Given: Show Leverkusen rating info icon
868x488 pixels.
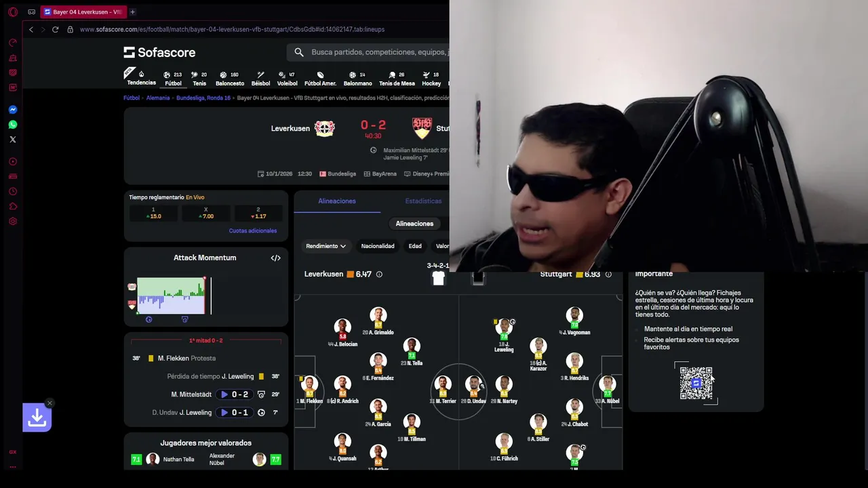Looking at the screenshot, I should [379, 274].
